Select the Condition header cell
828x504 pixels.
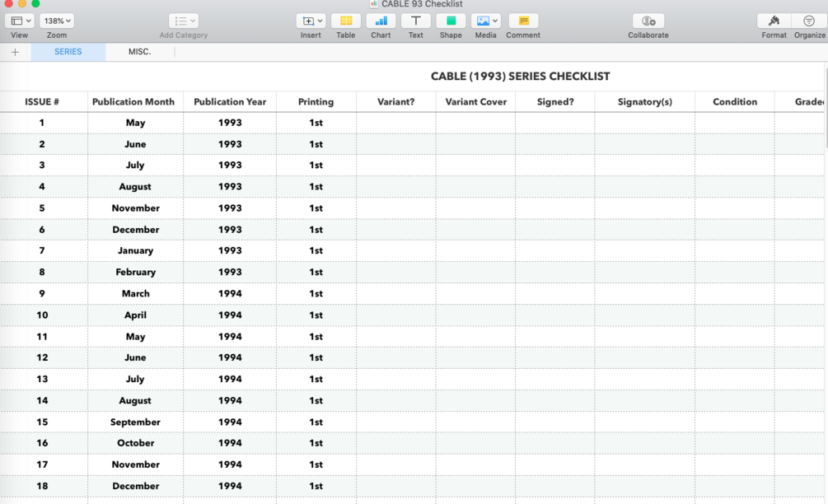pyautogui.click(x=735, y=102)
